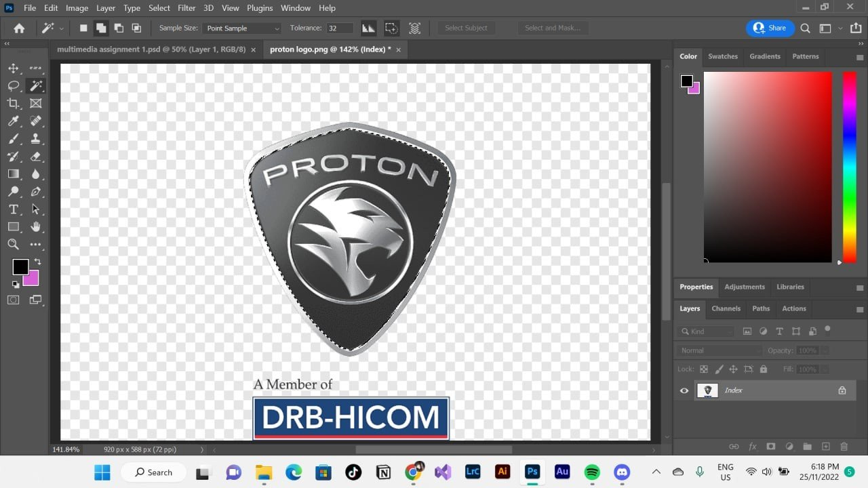Toggle Quick Mask mode
This screenshot has width=868, height=488.
pos(13,300)
